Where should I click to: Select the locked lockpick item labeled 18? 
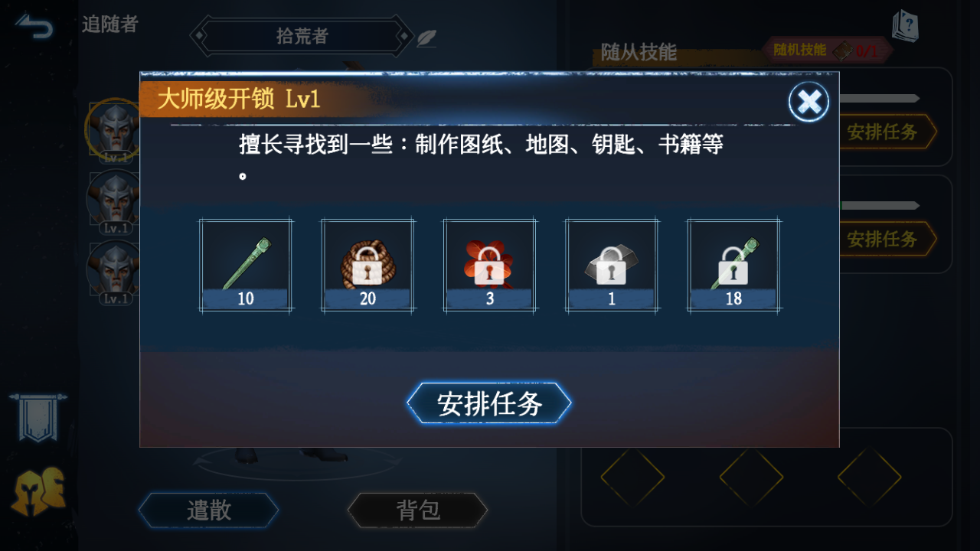coord(733,265)
